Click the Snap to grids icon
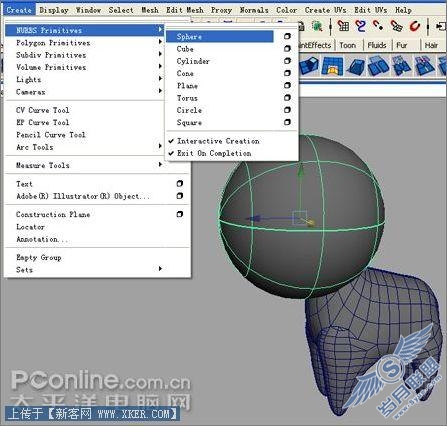This screenshot has width=447, height=426. pyautogui.click(x=343, y=26)
